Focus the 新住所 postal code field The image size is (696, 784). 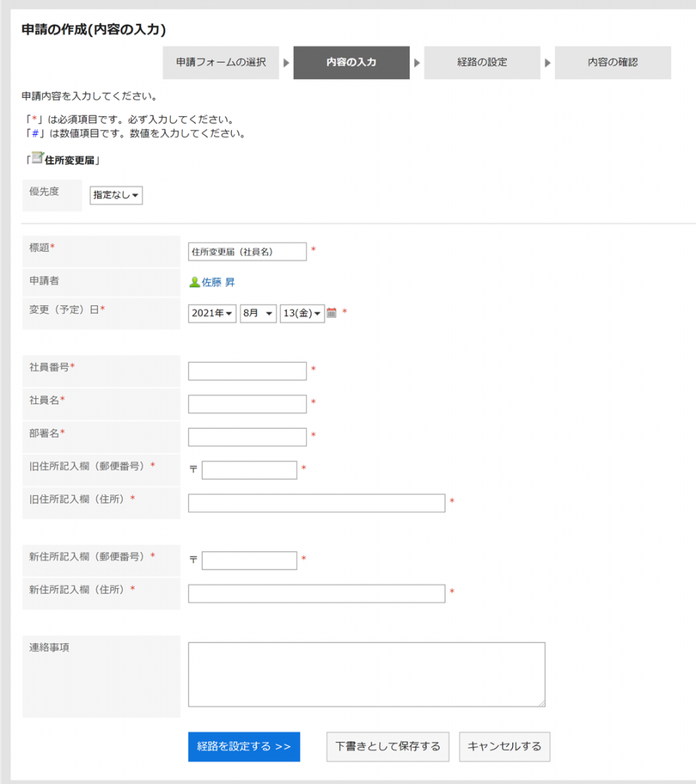[250, 560]
